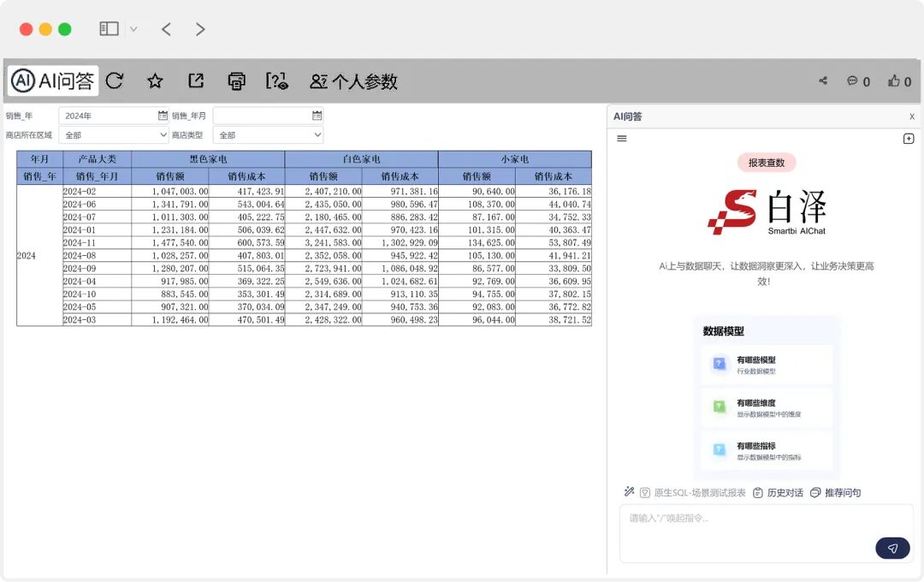Viewport: 924px width, 582px height.
Task: Click the 销售_年月 header cell in table
Action: click(98, 176)
